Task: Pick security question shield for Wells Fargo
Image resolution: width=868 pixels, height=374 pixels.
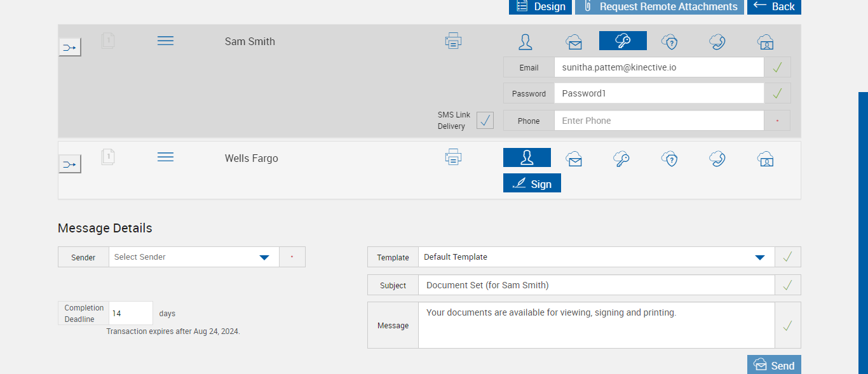Action: 670,158
